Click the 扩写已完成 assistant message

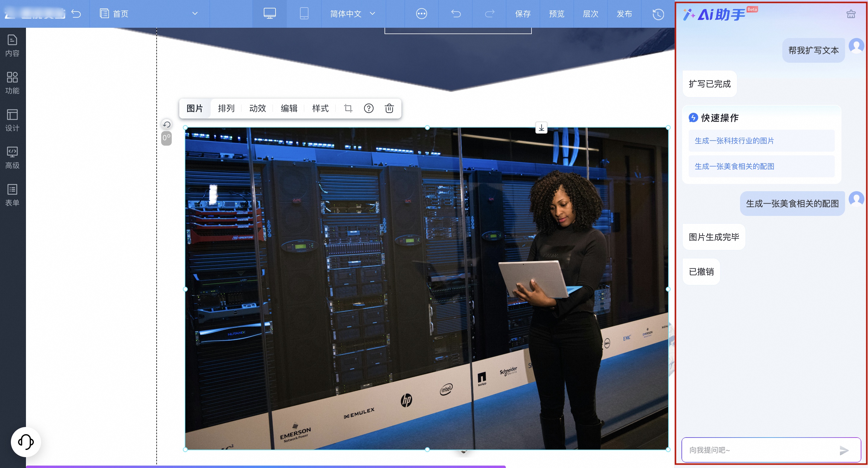pos(710,84)
